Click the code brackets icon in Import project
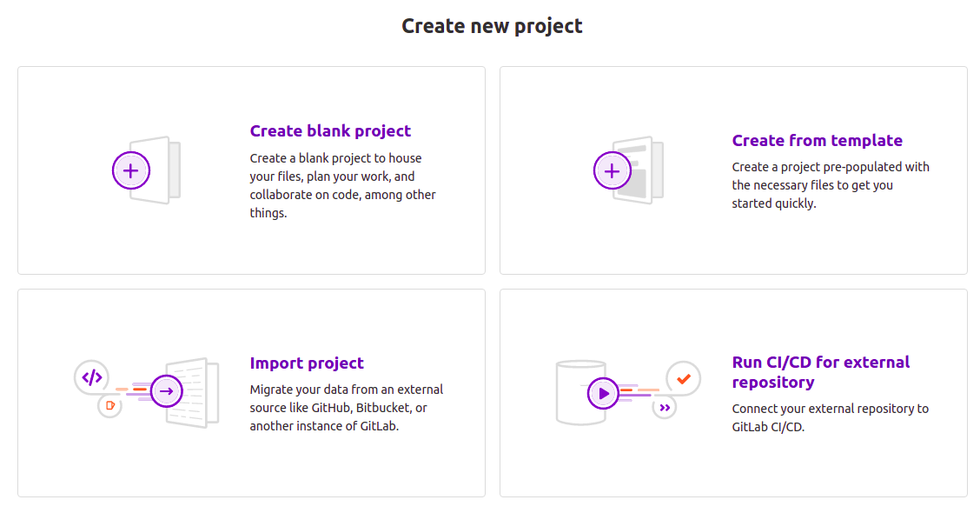This screenshot has height=513, width=980. pyautogui.click(x=92, y=377)
